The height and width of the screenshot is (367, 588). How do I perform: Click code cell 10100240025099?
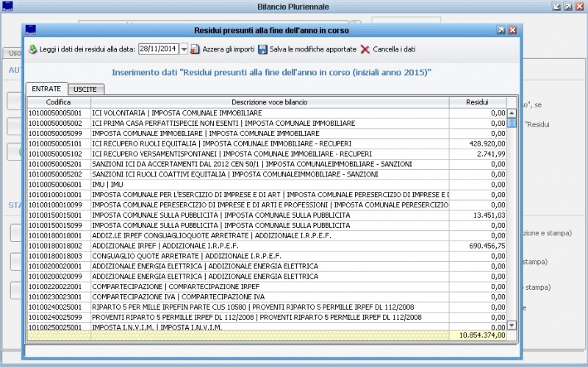click(x=59, y=318)
